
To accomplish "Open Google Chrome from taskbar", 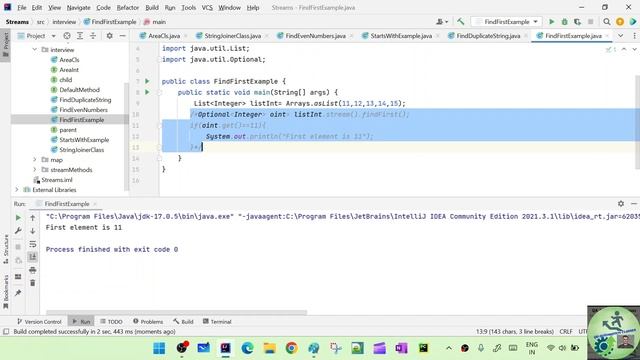I will point(291,348).
